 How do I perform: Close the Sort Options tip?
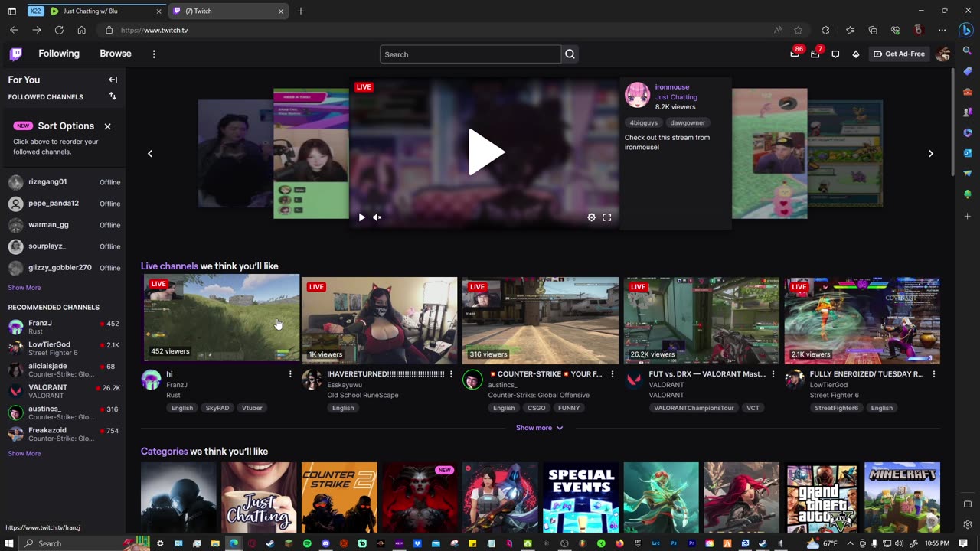[x=107, y=126]
